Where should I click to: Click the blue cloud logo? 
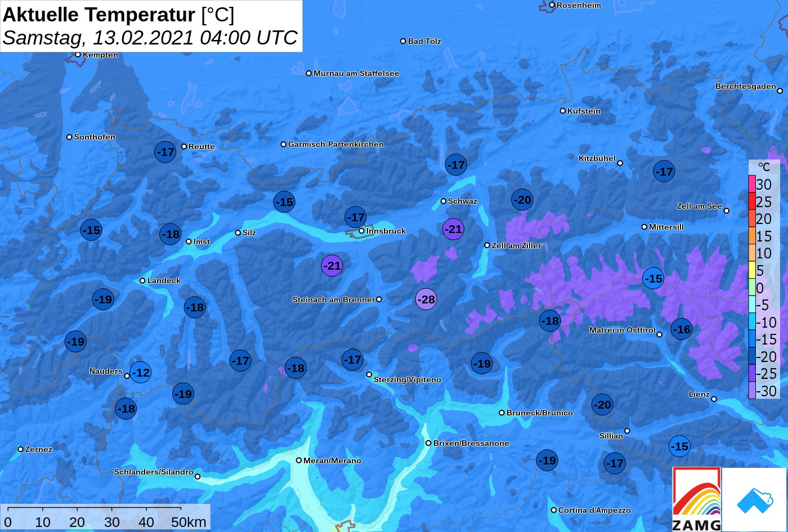coord(754,499)
